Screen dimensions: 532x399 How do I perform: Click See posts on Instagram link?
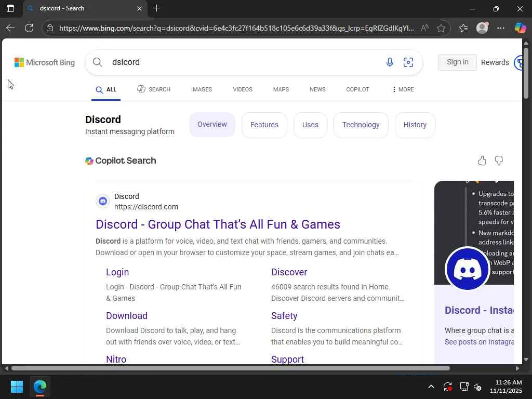(x=479, y=342)
